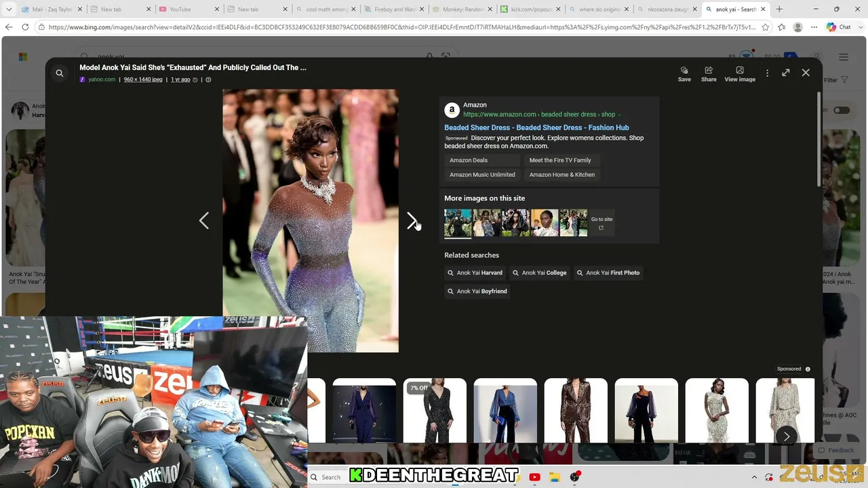Open Copilot Chat in the browser toolbar
Image resolution: width=868 pixels, height=488 pixels.
(839, 27)
